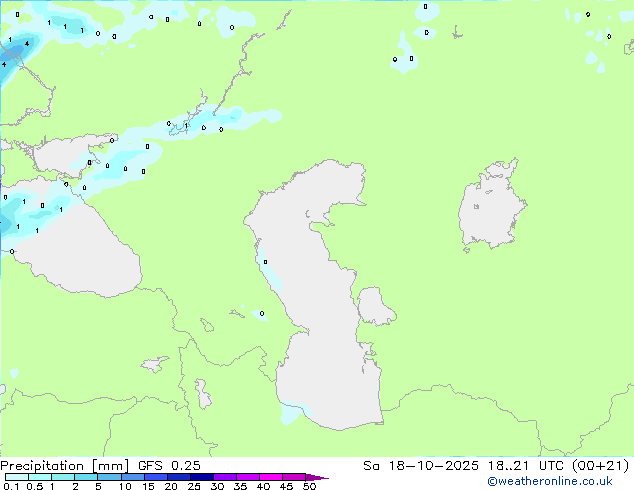Click the 'Sa 18-10-2025' date text
Viewport: 634px width, 490px height.
click(x=421, y=466)
